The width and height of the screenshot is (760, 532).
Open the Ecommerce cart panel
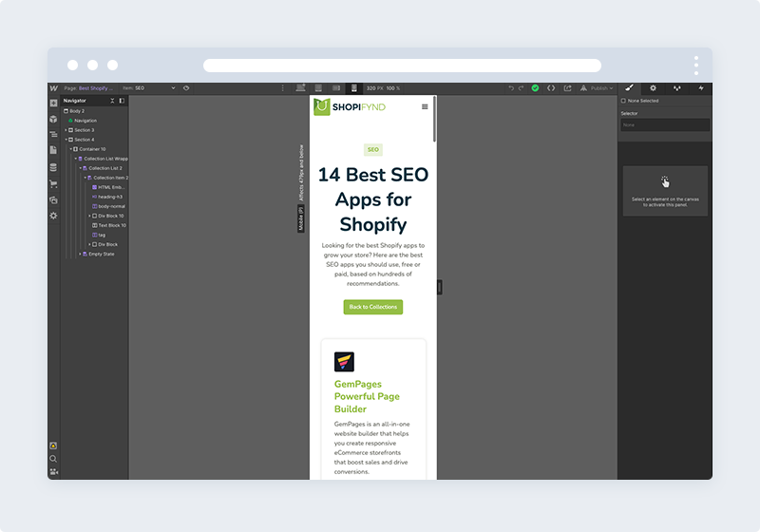pos(53,183)
